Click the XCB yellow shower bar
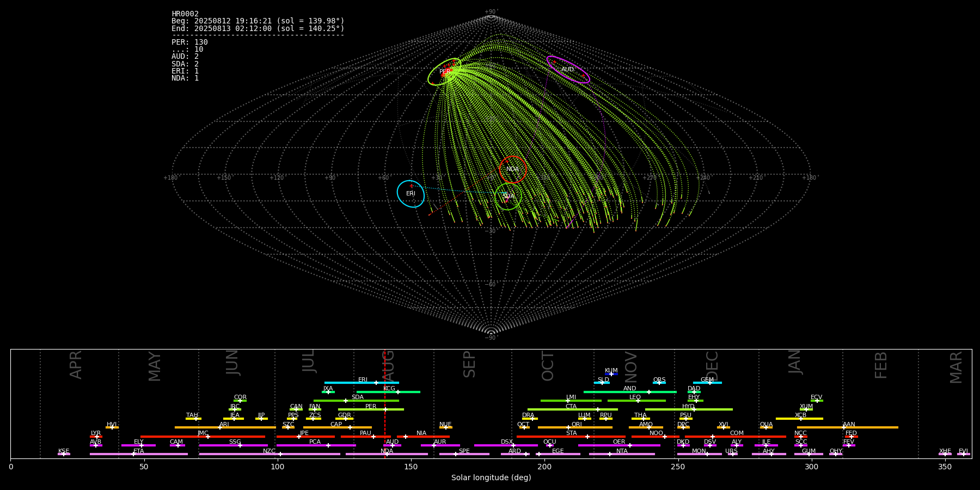This screenshot has width=980, height=490. click(x=799, y=419)
